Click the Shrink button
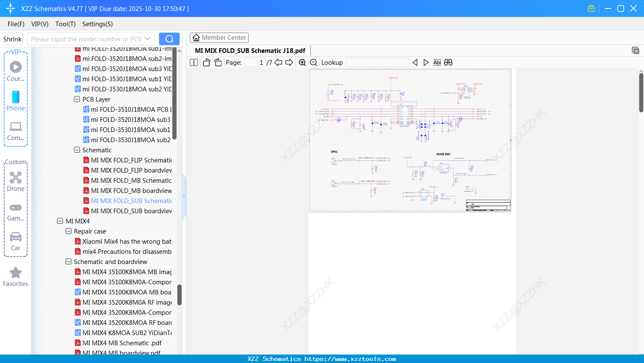The image size is (644, 363). pos(13,39)
